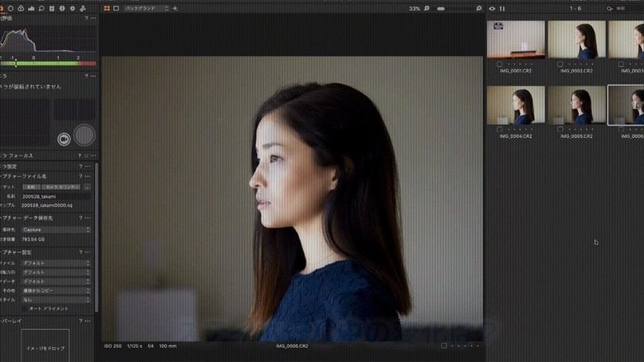
Task: Select thumbnail IMG_0002.CR2
Action: [x=576, y=40]
